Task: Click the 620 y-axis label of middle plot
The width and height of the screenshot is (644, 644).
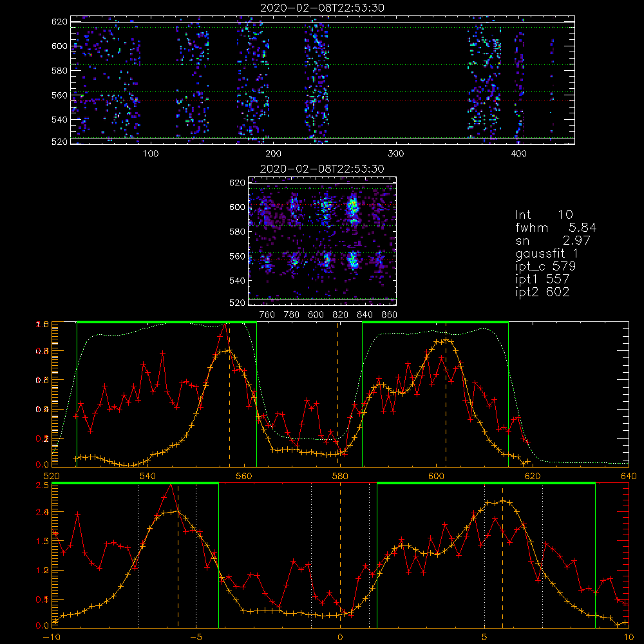Action: click(x=238, y=182)
